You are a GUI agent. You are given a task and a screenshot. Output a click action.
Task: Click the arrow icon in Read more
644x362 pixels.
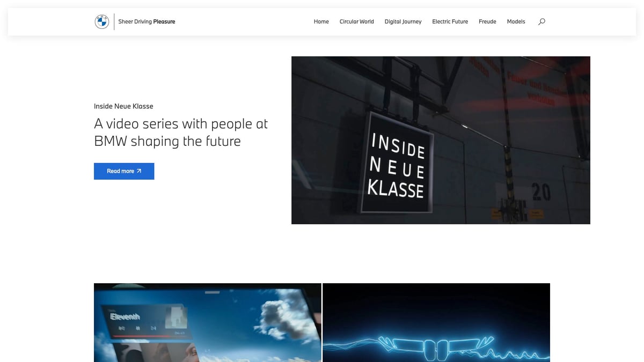[139, 171]
